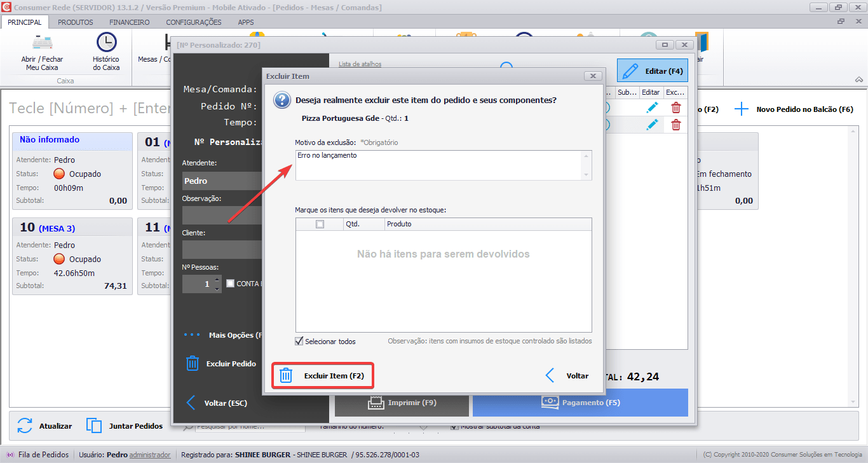Click the 74,31 subtotal on MESA 3 card
The width and height of the screenshot is (868, 463).
pyautogui.click(x=116, y=286)
